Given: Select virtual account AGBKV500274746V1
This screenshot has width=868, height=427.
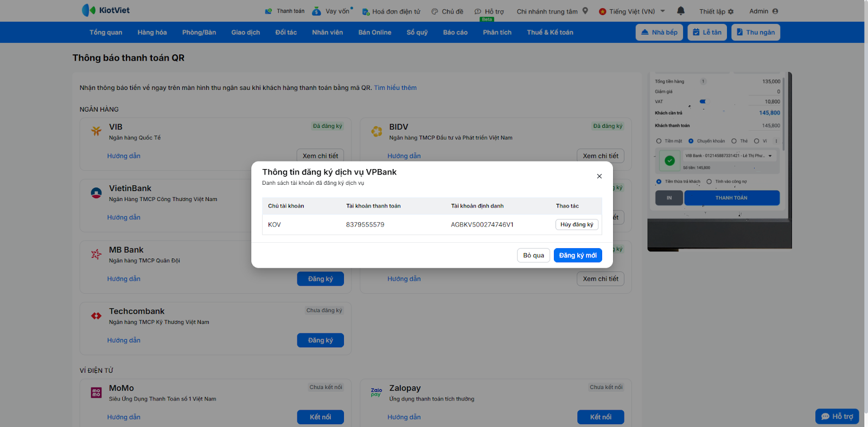Looking at the screenshot, I should 482,225.
